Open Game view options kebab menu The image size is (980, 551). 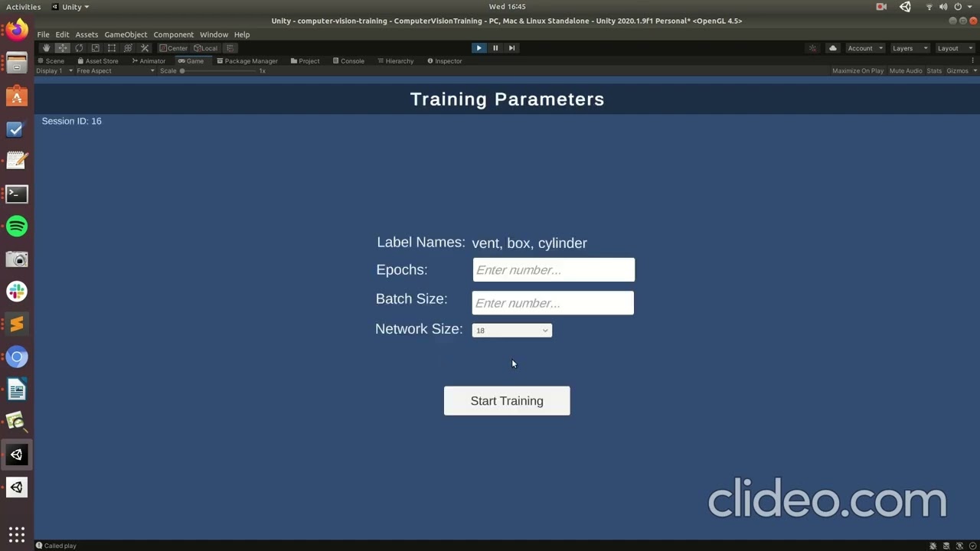point(975,61)
